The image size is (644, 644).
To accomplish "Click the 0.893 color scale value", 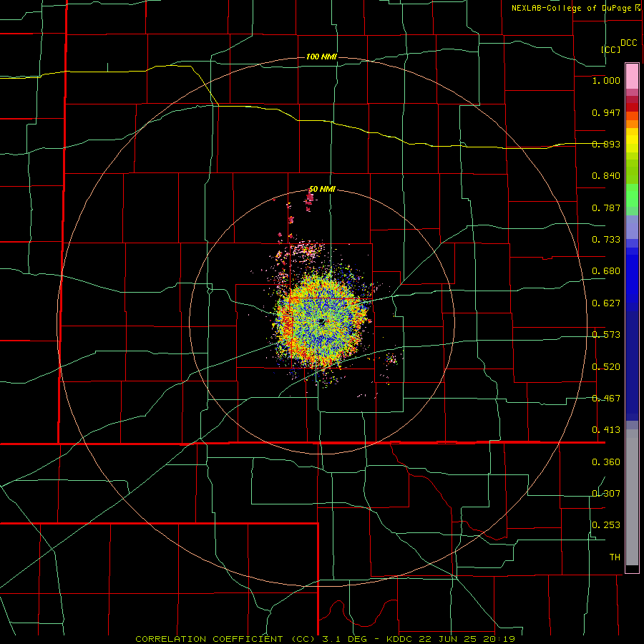I will [x=606, y=144].
